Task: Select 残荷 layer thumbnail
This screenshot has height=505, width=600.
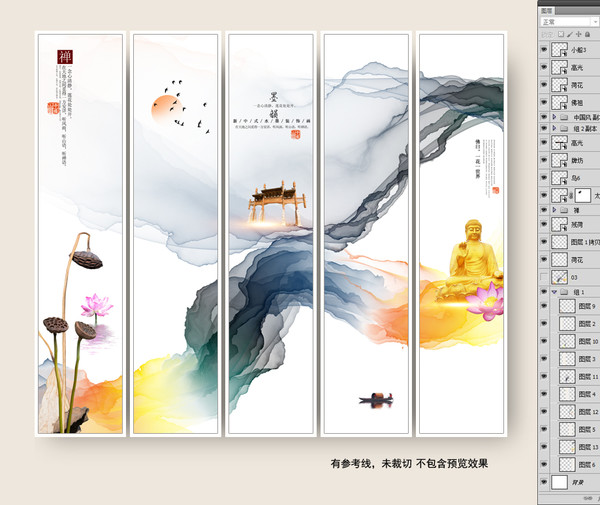Action: [559, 225]
